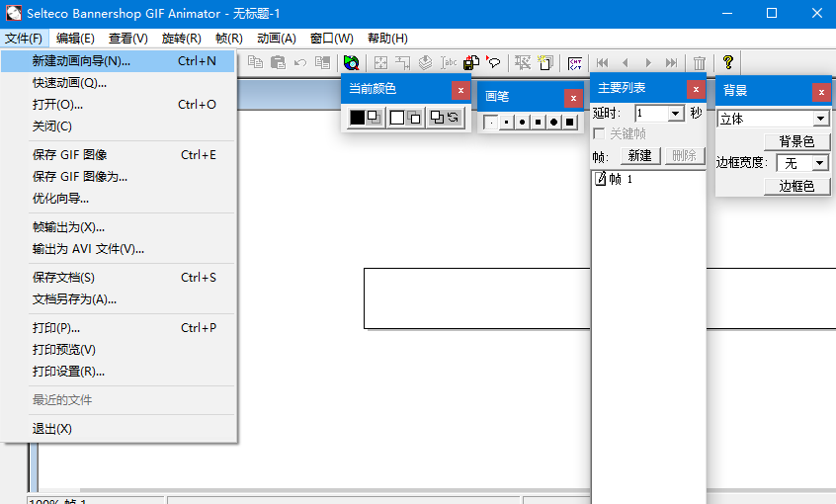The image size is (836, 504).
Task: Open the 窗口(W) menu
Action: click(x=332, y=39)
